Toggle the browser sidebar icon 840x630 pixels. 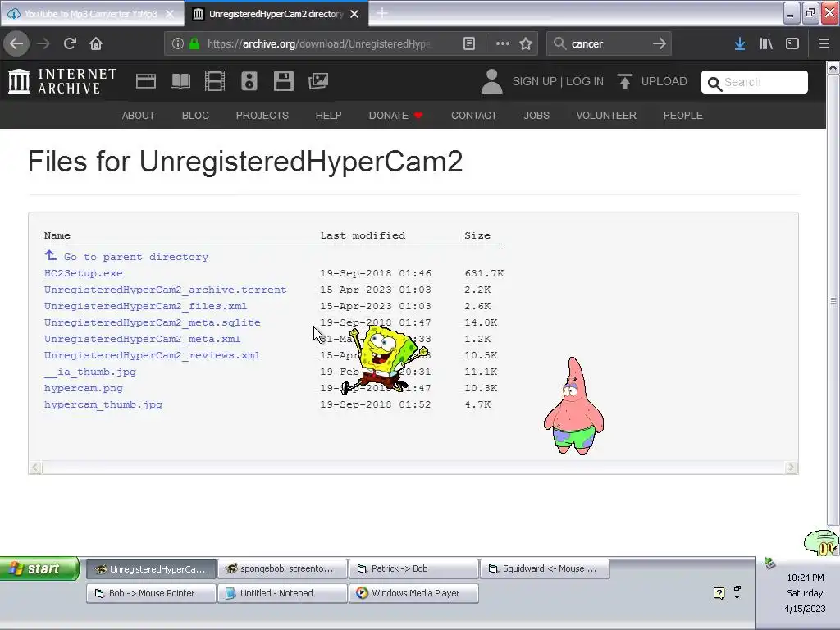coord(792,43)
